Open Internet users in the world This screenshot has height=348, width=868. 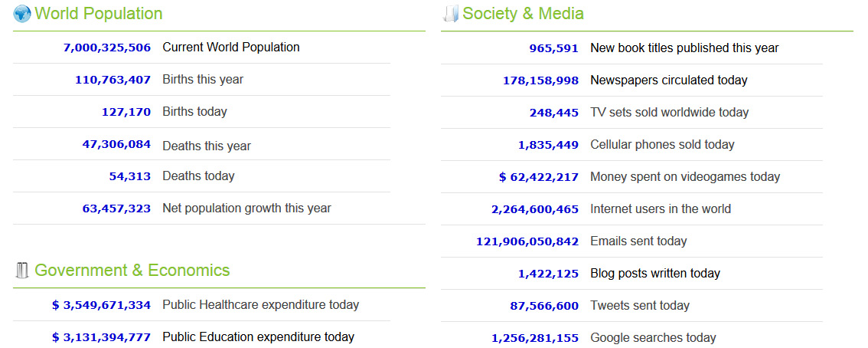[661, 209]
